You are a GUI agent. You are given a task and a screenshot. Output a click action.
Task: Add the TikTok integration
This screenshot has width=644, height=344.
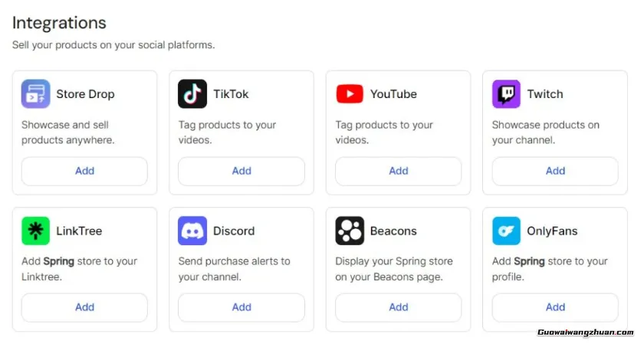pos(242,171)
